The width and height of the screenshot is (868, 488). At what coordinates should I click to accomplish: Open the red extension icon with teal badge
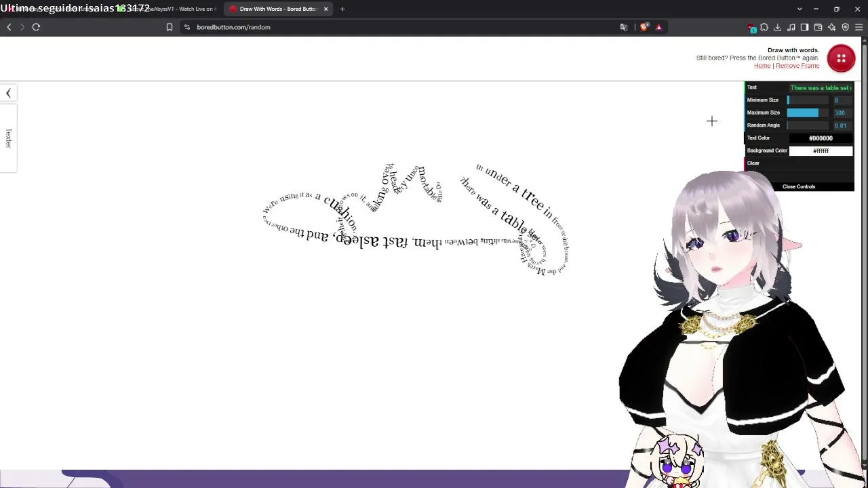(751, 28)
